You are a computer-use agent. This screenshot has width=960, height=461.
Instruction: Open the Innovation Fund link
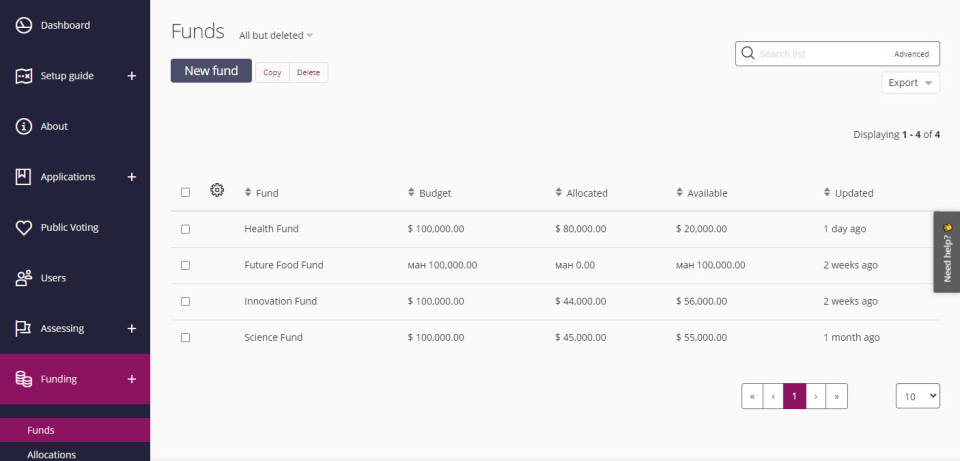(x=280, y=301)
